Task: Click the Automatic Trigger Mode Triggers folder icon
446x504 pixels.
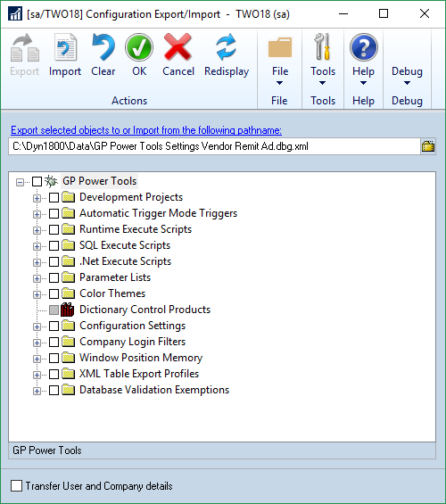Action: click(68, 213)
